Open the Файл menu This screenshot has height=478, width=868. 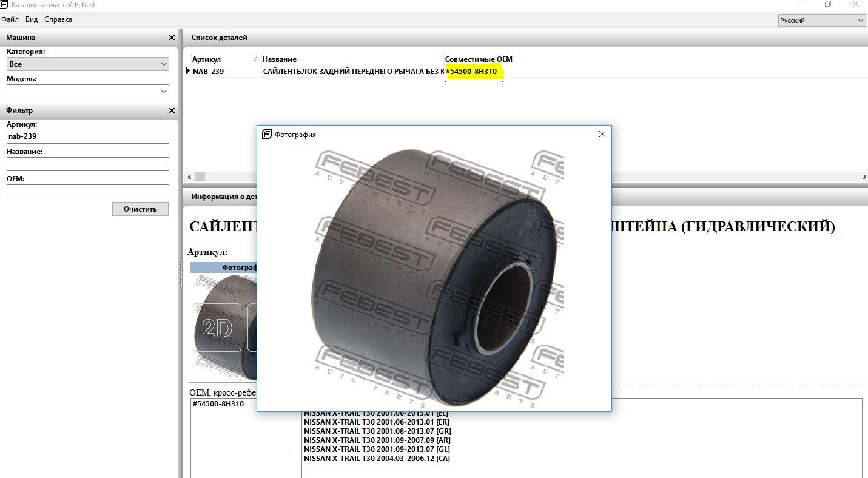pos(10,19)
